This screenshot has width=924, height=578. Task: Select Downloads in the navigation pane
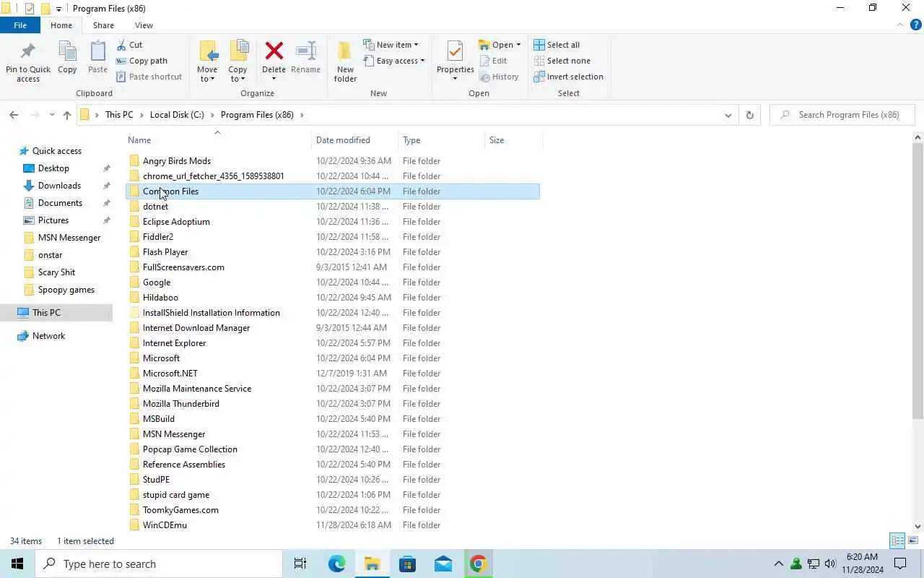[x=59, y=186]
